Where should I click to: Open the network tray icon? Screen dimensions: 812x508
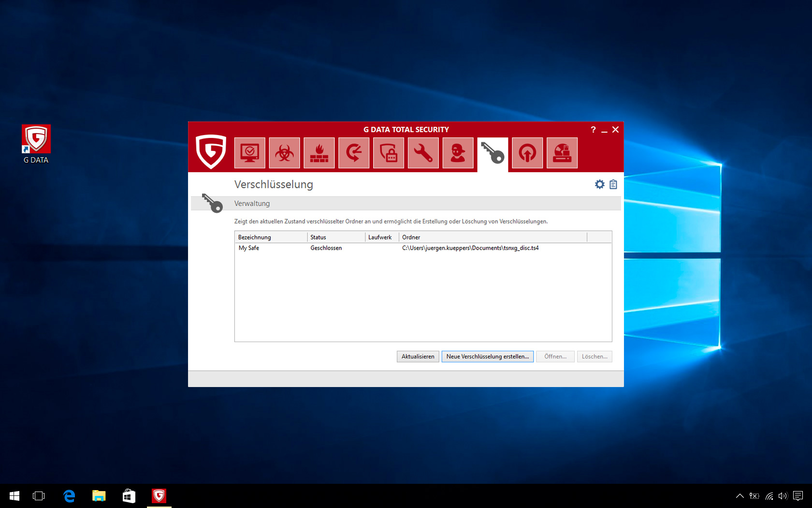coord(769,496)
